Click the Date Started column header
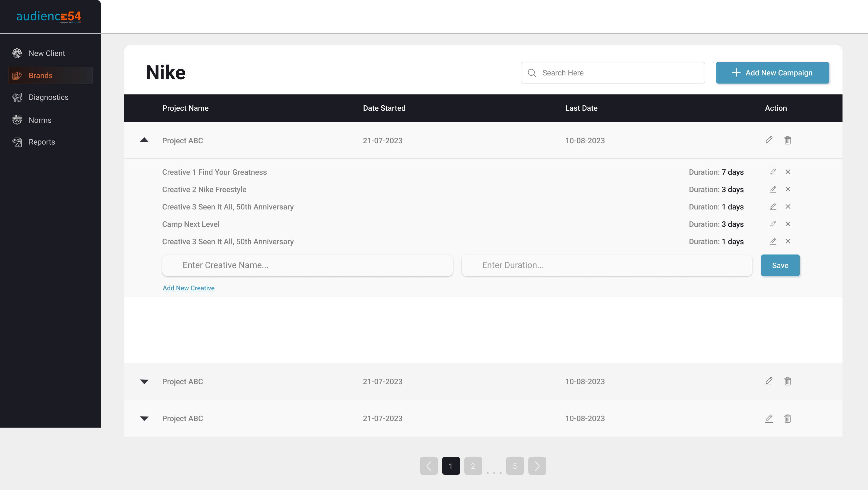Screen dimensions: 868x490 click(x=384, y=108)
